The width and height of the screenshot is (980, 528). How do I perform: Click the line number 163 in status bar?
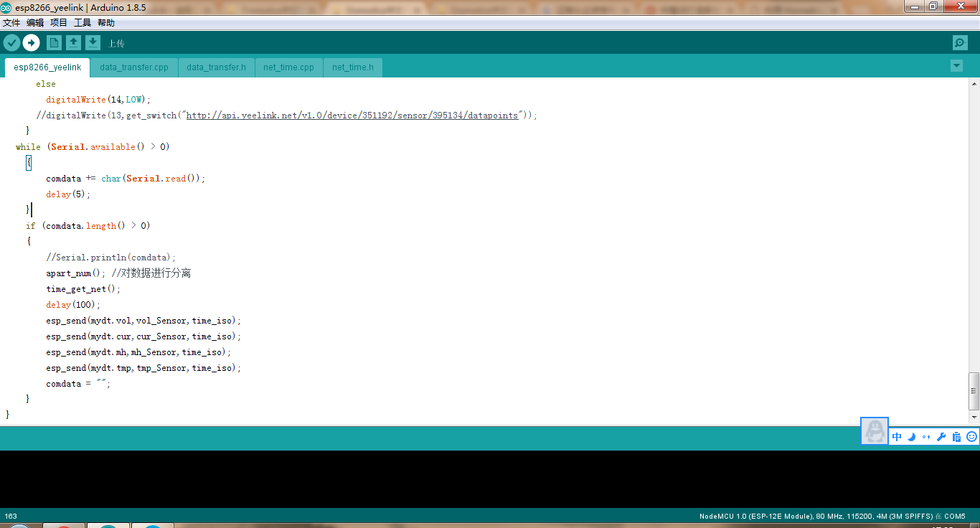(11, 517)
